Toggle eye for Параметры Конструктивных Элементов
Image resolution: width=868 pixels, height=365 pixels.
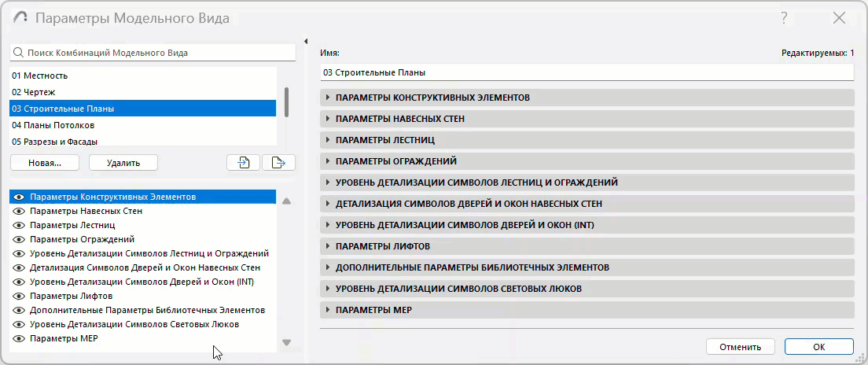[20, 197]
